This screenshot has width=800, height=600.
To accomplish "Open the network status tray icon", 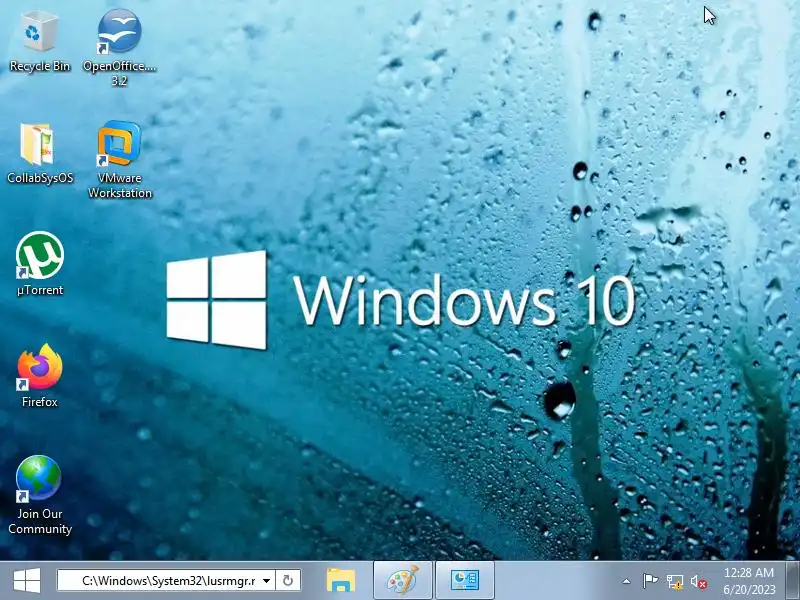I will pyautogui.click(x=674, y=581).
